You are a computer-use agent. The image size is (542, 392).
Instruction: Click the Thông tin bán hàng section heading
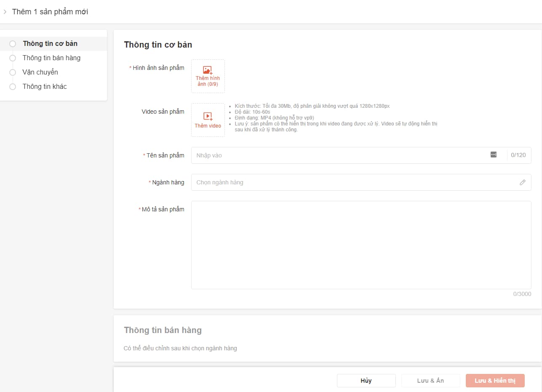click(163, 330)
